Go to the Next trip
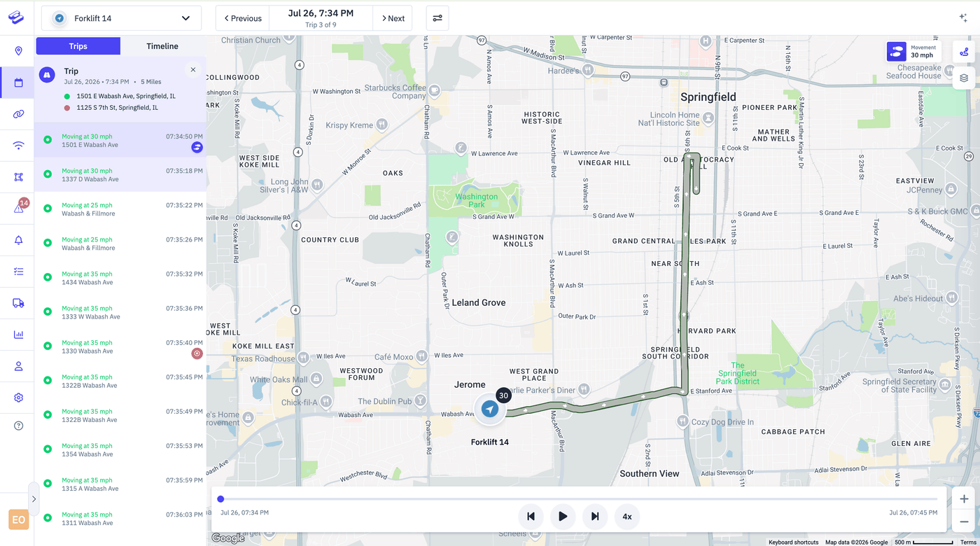This screenshot has width=980, height=546. (x=393, y=18)
